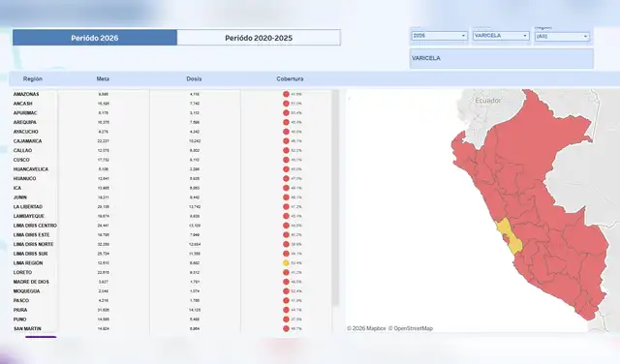Select the SAN MARTIN region name
Viewport: 620px width, 364px height.
point(27,329)
